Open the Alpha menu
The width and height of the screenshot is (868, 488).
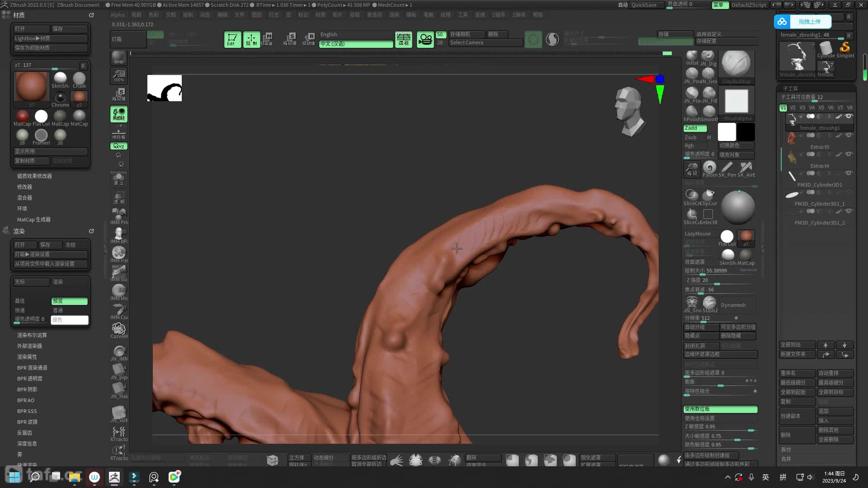point(118,14)
